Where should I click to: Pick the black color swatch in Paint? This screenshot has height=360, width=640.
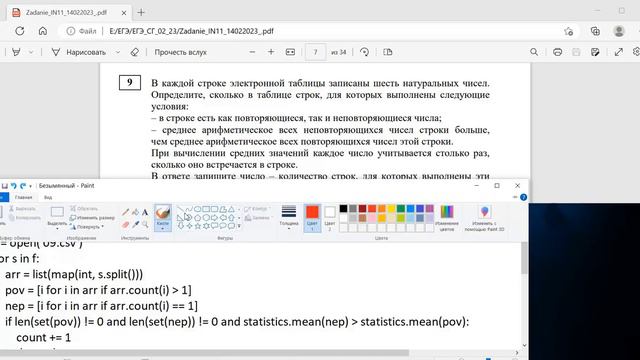pyautogui.click(x=343, y=209)
